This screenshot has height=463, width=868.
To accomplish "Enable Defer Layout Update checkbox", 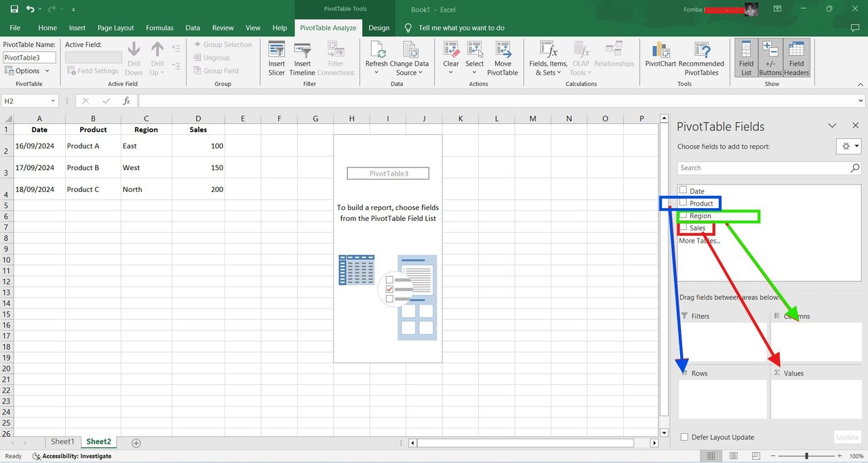I will point(684,437).
